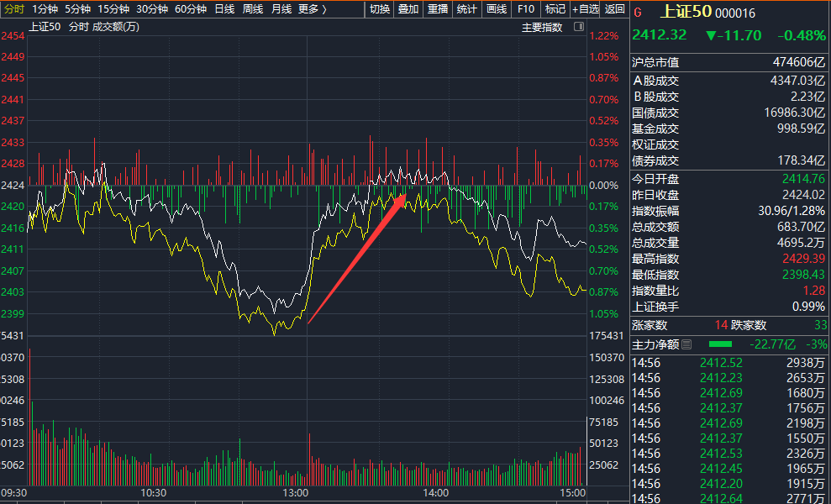Image resolution: width=831 pixels, height=504 pixels.
Task: Start the 重播 replay function
Action: (x=438, y=9)
